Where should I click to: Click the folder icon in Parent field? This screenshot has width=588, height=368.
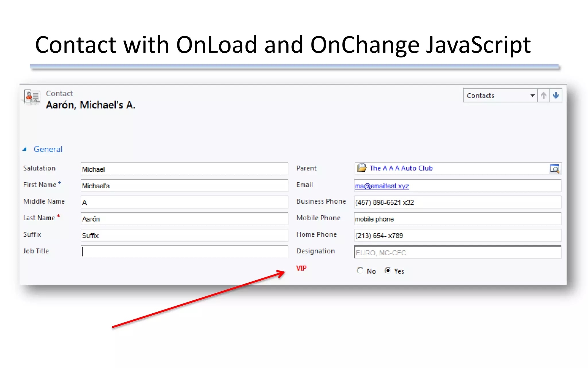(x=361, y=168)
